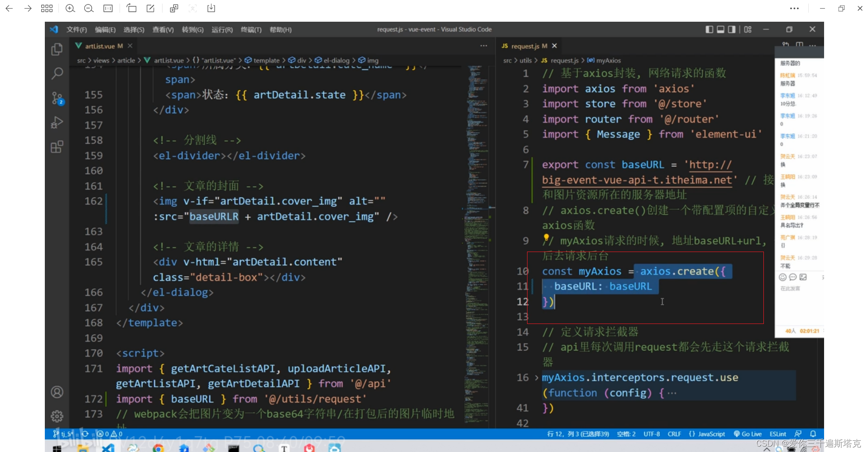
Task: Zoom out with the magnifier minus icon
Action: click(89, 8)
